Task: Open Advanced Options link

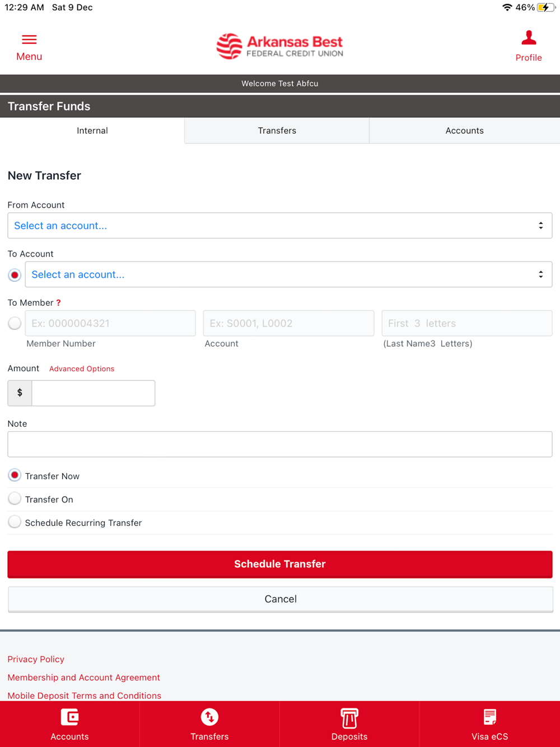Action: (82, 368)
